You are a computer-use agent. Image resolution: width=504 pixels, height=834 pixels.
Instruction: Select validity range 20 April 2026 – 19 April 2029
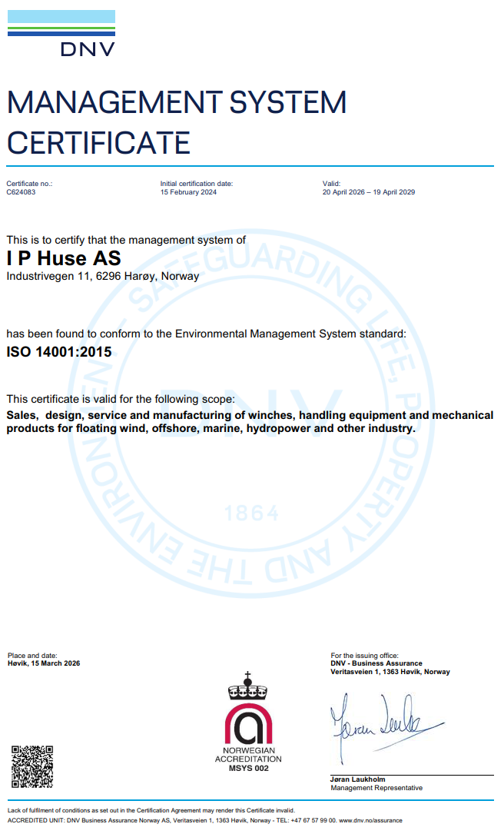[369, 192]
